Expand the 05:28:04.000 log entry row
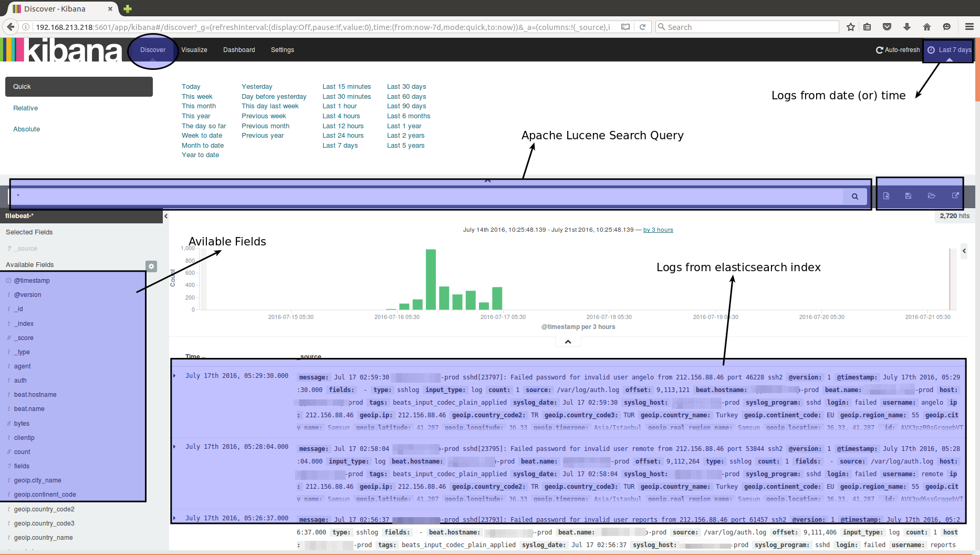 click(175, 447)
